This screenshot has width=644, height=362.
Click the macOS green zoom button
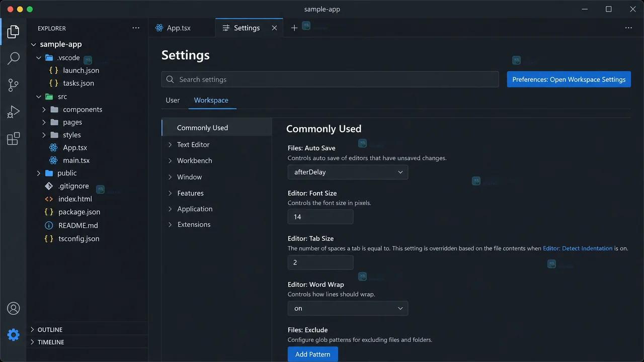[30, 9]
